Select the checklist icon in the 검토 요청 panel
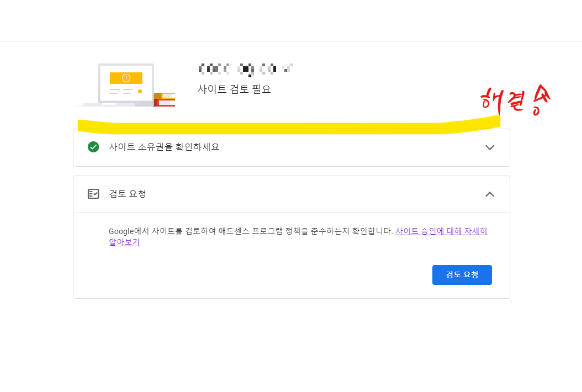 click(x=93, y=194)
